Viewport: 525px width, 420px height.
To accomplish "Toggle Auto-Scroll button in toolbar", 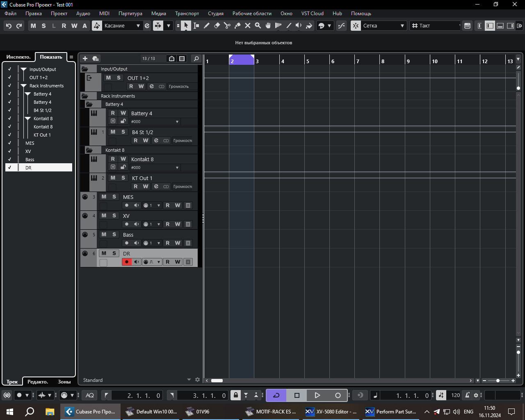I will pyautogui.click(x=158, y=26).
